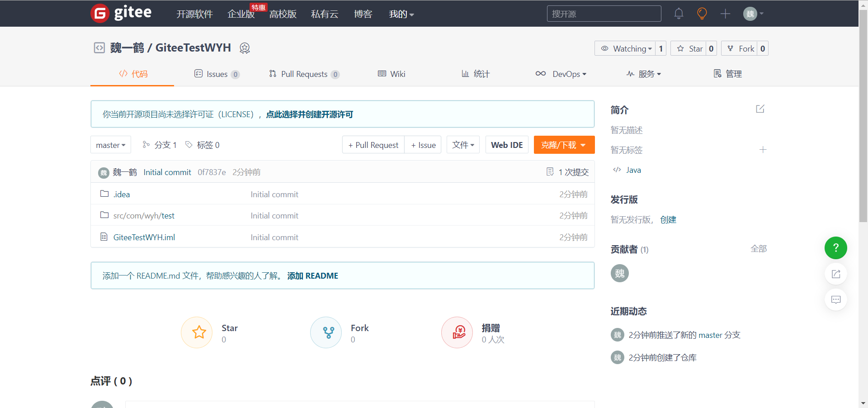Open the Gitee logo home link
Image resolution: width=868 pixels, height=408 pixels.
tap(121, 13)
